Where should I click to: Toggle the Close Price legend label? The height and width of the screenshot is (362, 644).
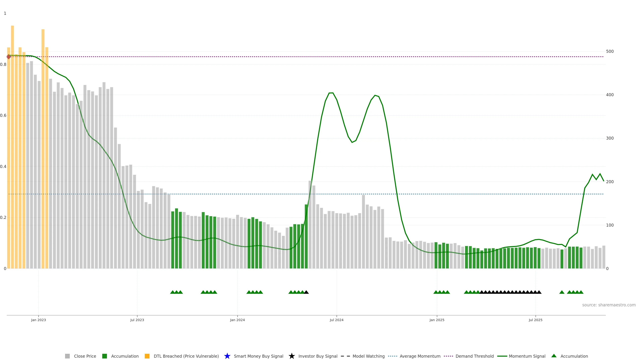(x=85, y=356)
